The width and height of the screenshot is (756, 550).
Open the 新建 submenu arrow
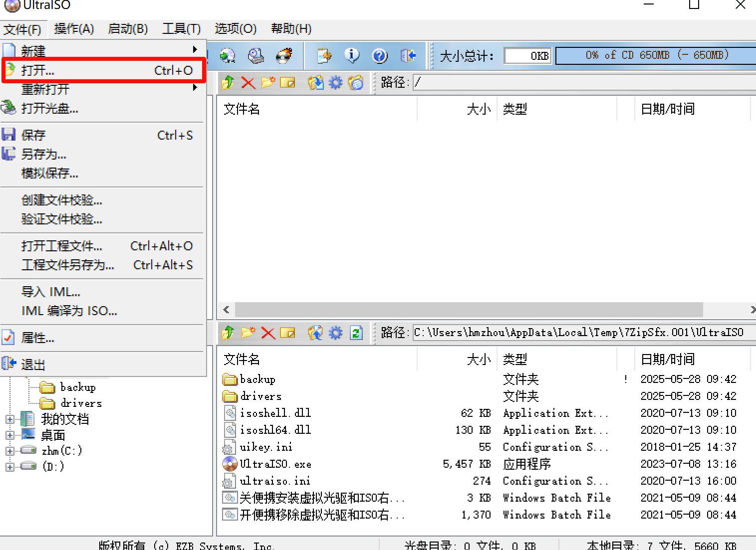point(195,49)
